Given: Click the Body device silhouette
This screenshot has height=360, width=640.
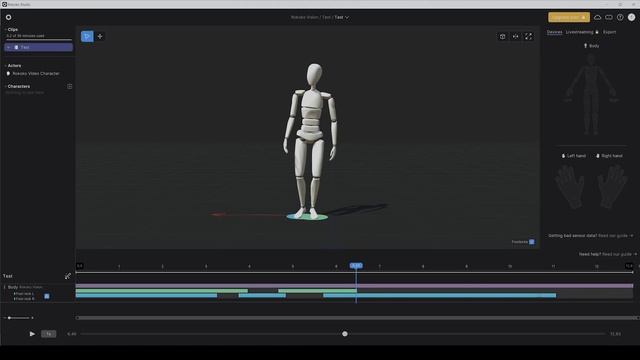Looking at the screenshot, I should click(591, 95).
